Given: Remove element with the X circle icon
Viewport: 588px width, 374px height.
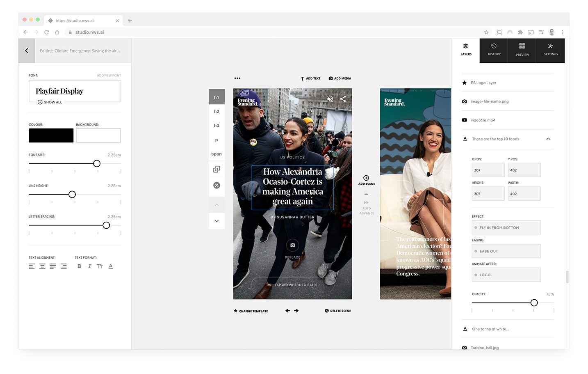Looking at the screenshot, I should click(x=217, y=186).
